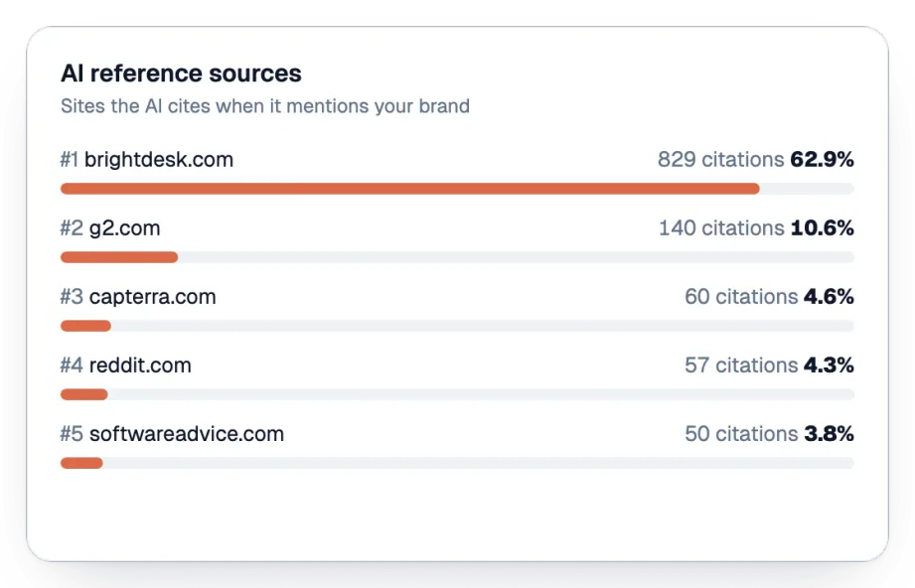The height and width of the screenshot is (588, 915).
Task: Click the subtitle about sites the AI cites
Action: click(x=265, y=106)
